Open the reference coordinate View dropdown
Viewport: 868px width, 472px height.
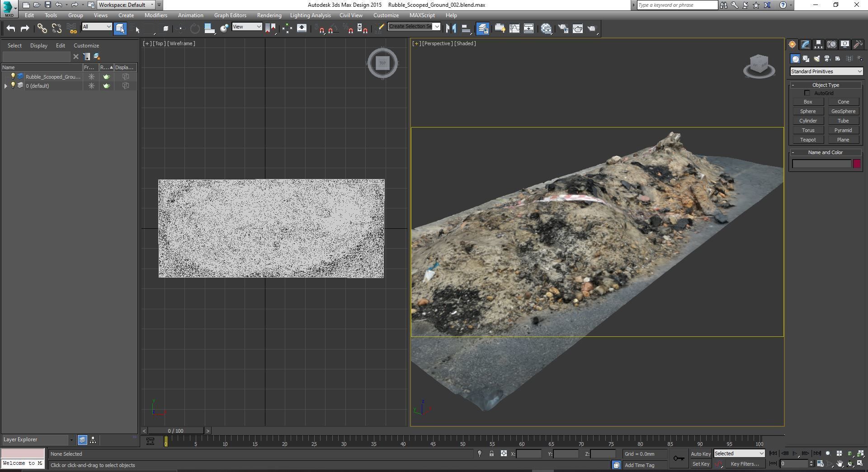click(x=247, y=27)
